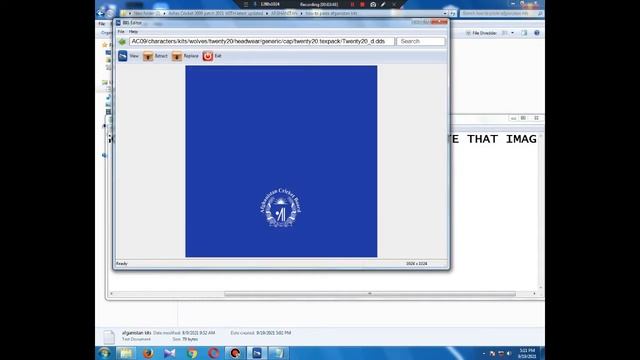Click the screen recorder taskbar icon

[235, 353]
